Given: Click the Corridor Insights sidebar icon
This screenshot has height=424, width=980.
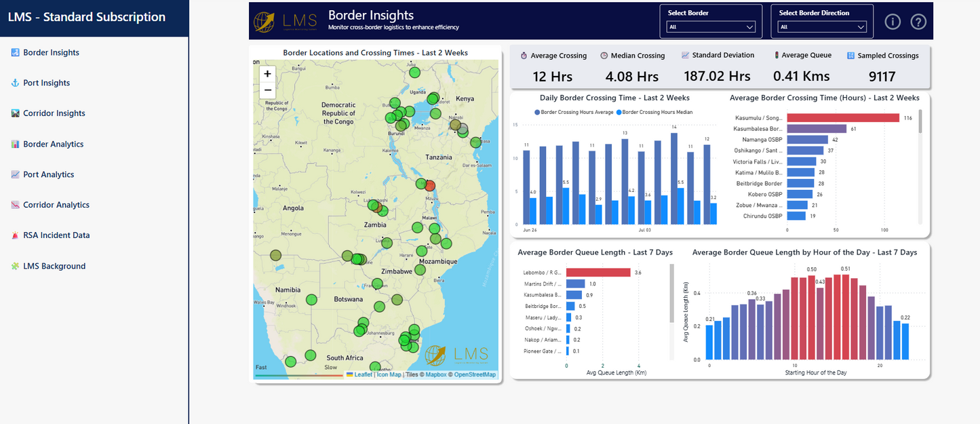Looking at the screenshot, I should 16,113.
